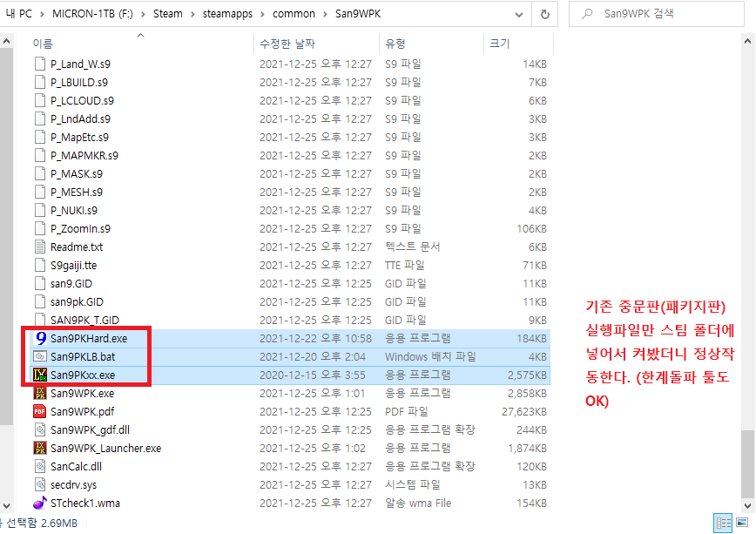This screenshot has width=756, height=534.
Task: Select the P_MapEtc.s9 file name
Action: point(79,138)
